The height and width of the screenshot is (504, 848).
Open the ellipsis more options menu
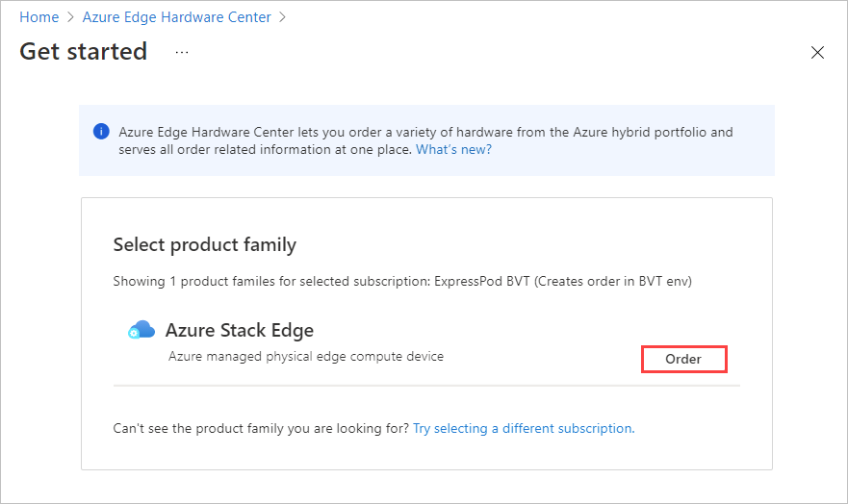(182, 52)
